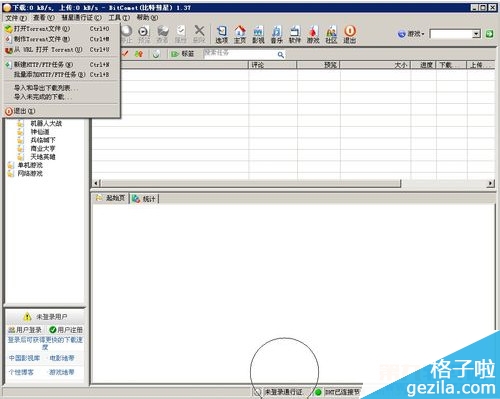Select 商业大亨 in sidebar tree
500x399 pixels.
pos(43,148)
